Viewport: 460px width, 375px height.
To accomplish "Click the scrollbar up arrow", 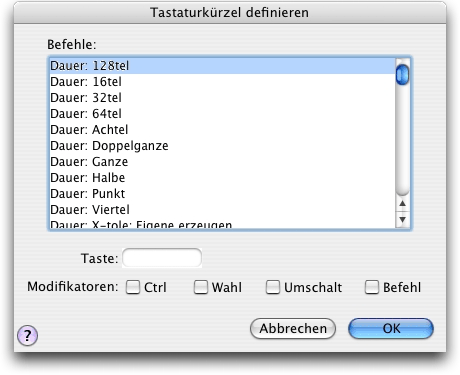I will pos(402,203).
